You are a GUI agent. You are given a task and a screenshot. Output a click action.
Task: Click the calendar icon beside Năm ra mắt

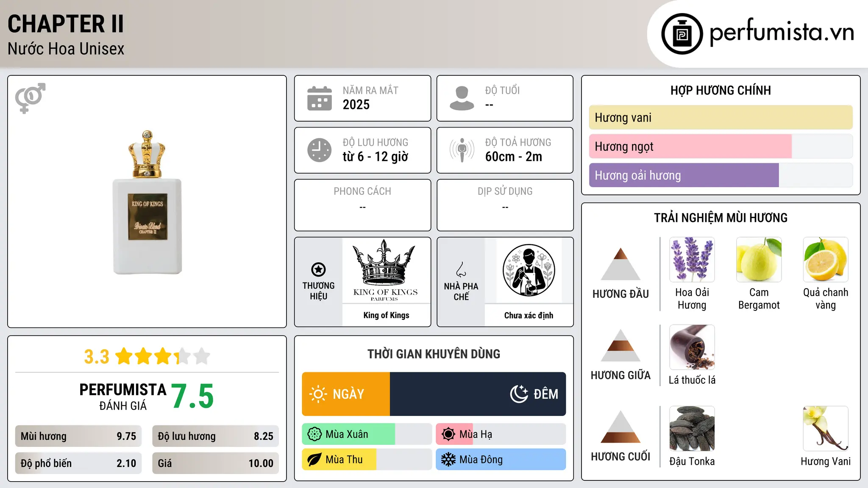320,98
